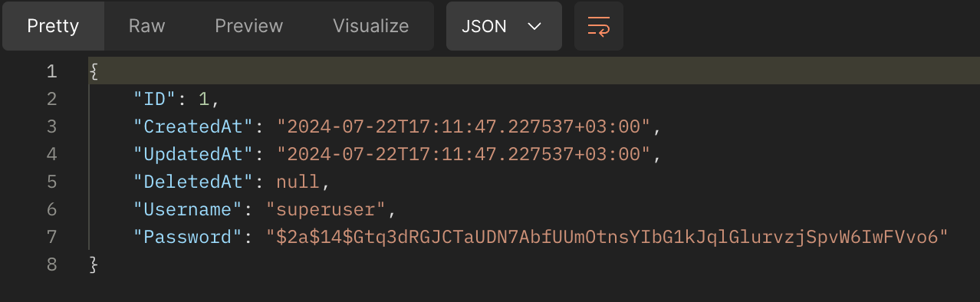Toggle the wrap lines icon
This screenshot has height=302, width=980.
(x=598, y=26)
